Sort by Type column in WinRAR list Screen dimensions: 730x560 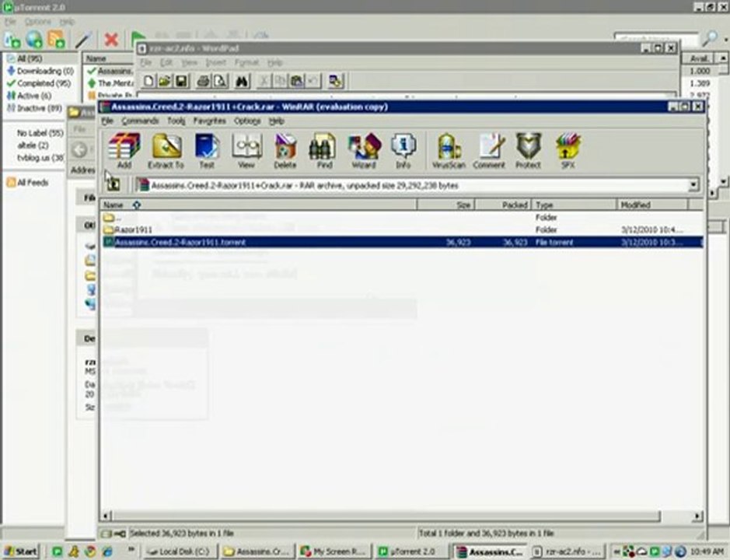click(x=574, y=205)
